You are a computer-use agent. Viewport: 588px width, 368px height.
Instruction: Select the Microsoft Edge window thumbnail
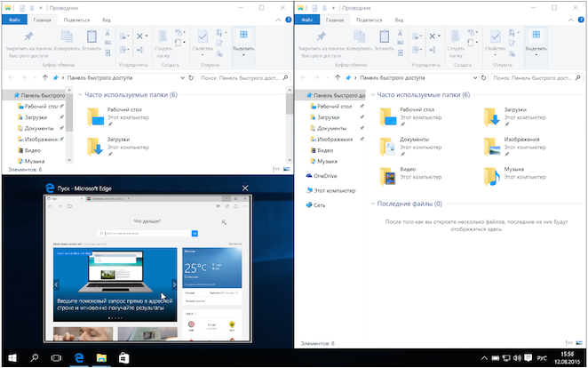(x=147, y=268)
